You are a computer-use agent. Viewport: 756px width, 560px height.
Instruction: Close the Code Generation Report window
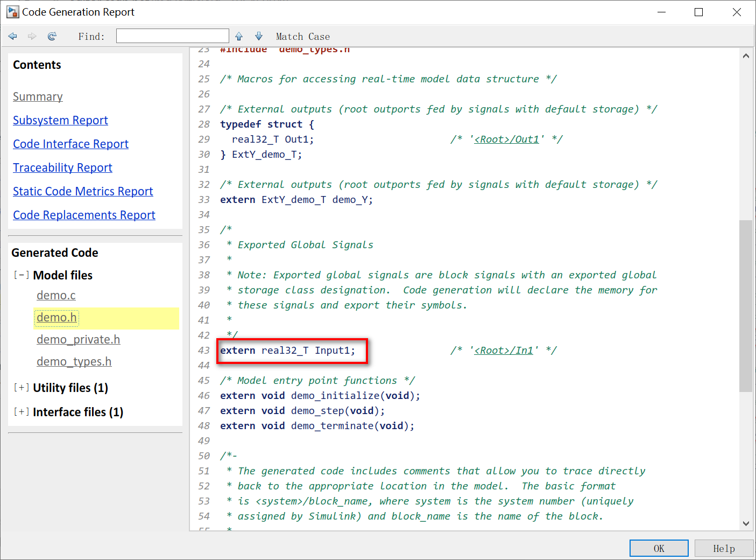pyautogui.click(x=737, y=12)
